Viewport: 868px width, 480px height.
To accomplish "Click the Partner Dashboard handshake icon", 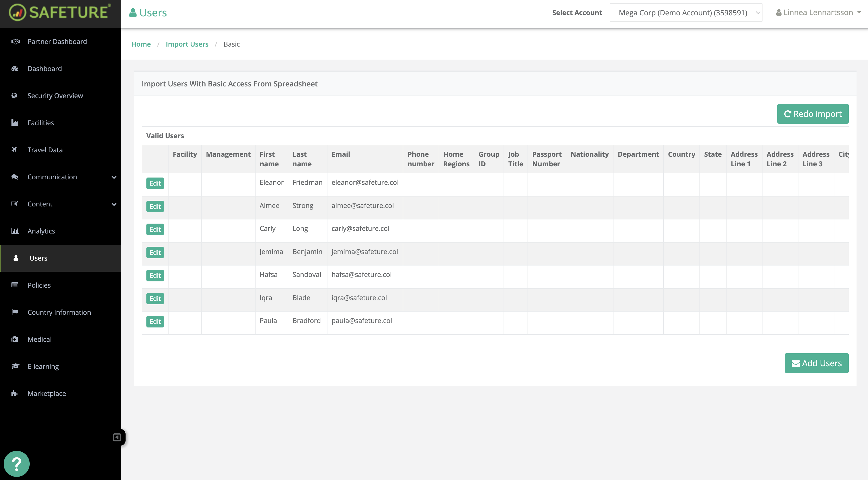I will [15, 41].
